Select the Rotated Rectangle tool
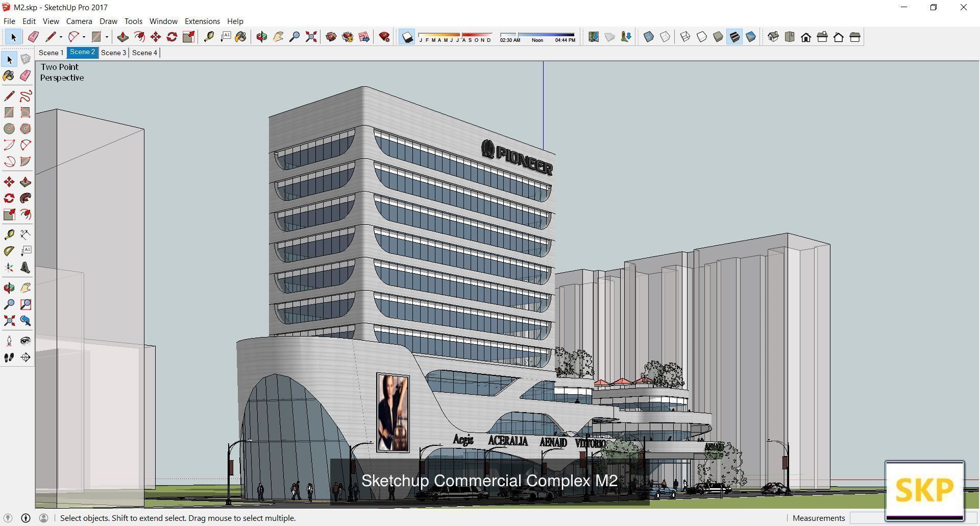980x526 pixels. pyautogui.click(x=26, y=112)
